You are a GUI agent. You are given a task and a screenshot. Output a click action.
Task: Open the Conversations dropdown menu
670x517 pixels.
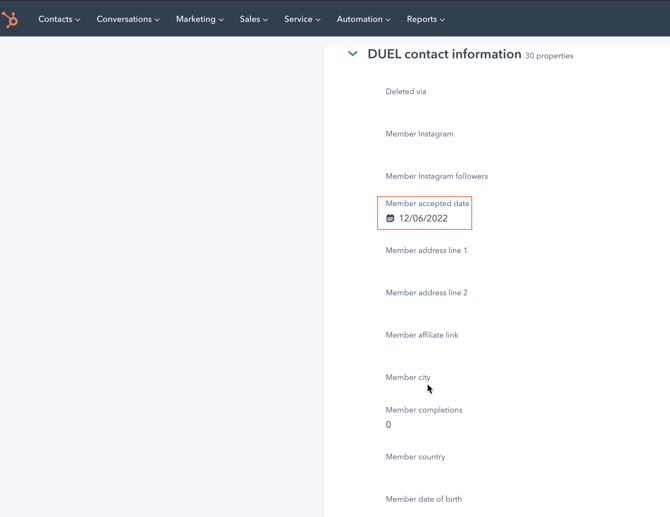tap(127, 19)
